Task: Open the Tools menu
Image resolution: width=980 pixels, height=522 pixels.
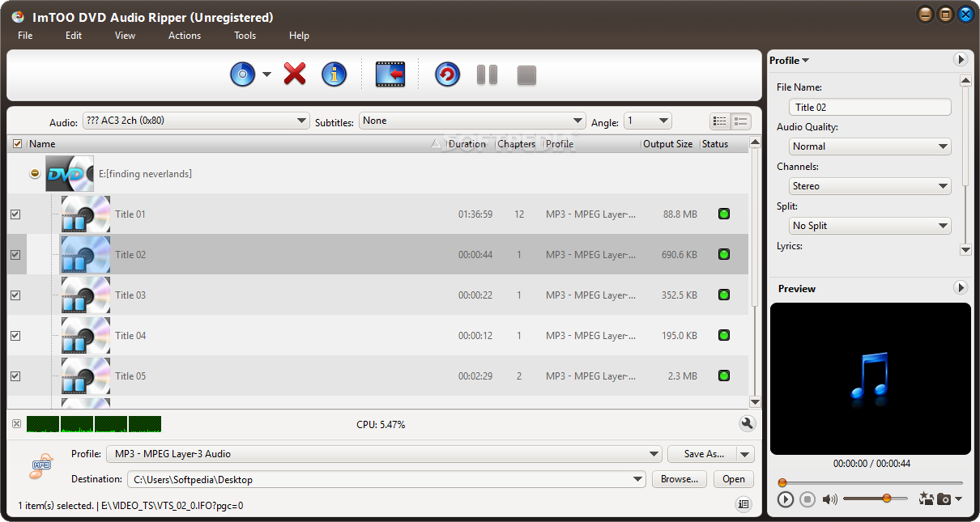Action: [245, 36]
